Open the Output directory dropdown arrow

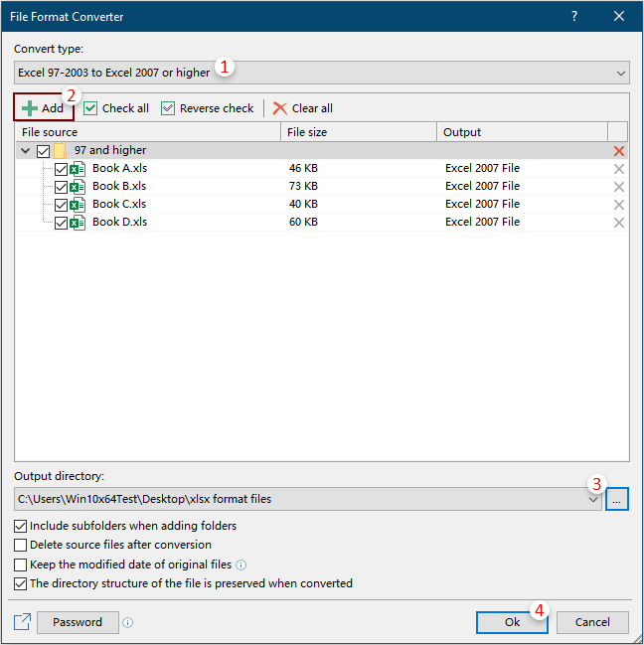click(593, 499)
